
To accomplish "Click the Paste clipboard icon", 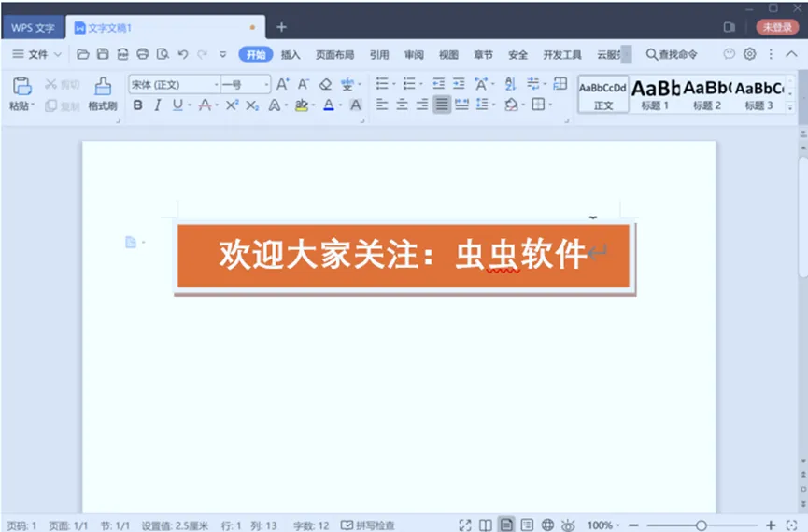I will (x=22, y=87).
